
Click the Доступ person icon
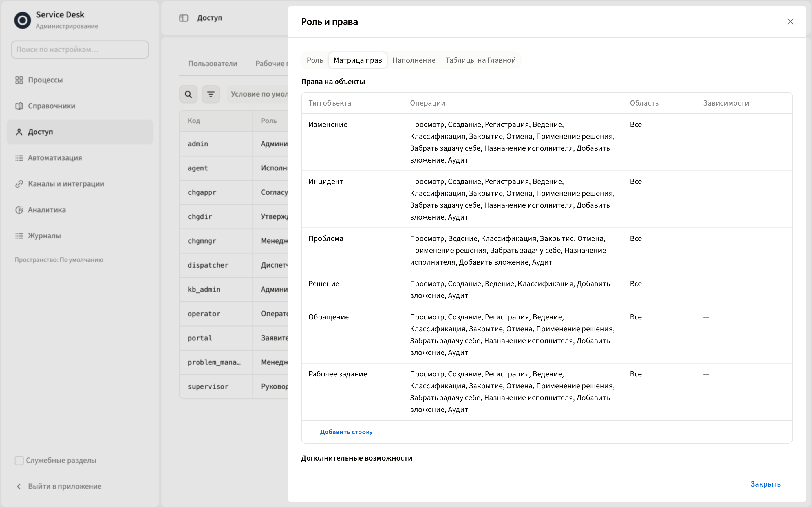coord(19,132)
